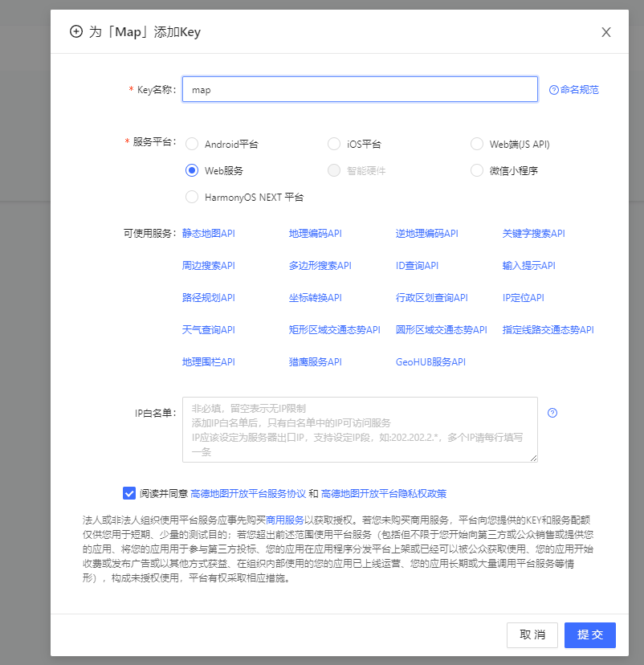The image size is (644, 665).
Task: Click into the IP whitelist textarea
Action: pos(360,430)
